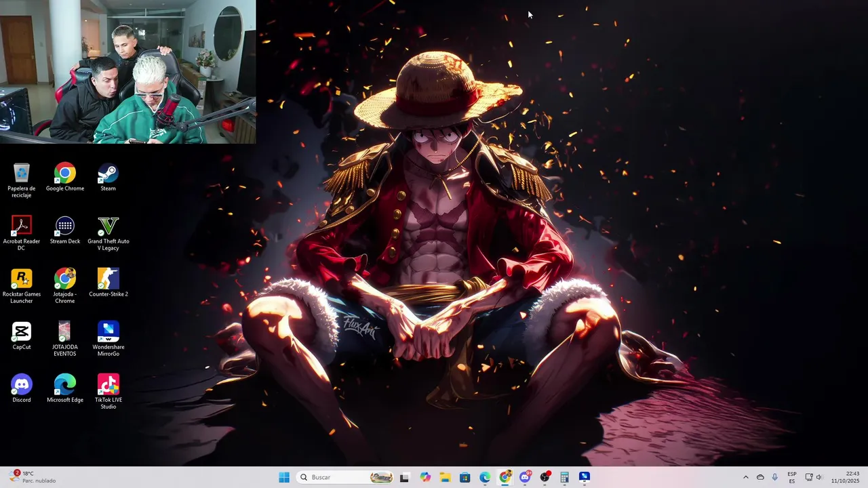Select the JOTAJODA EVENTOS file icon
Image resolution: width=868 pixels, height=488 pixels.
point(65,338)
